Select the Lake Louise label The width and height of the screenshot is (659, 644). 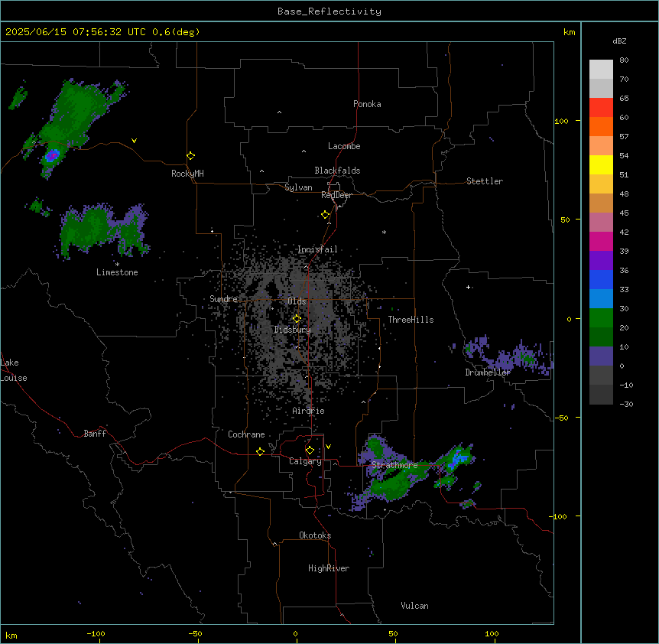[14, 370]
